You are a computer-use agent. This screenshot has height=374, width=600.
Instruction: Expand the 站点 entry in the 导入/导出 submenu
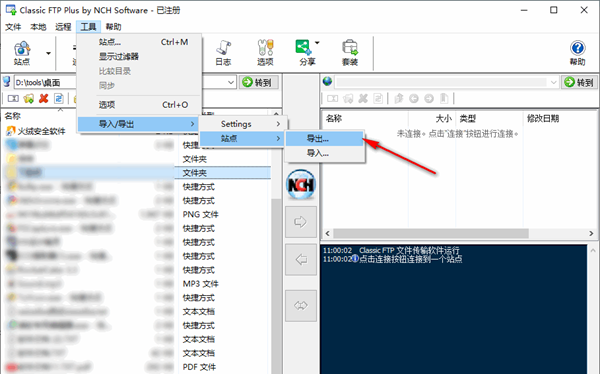click(242, 139)
